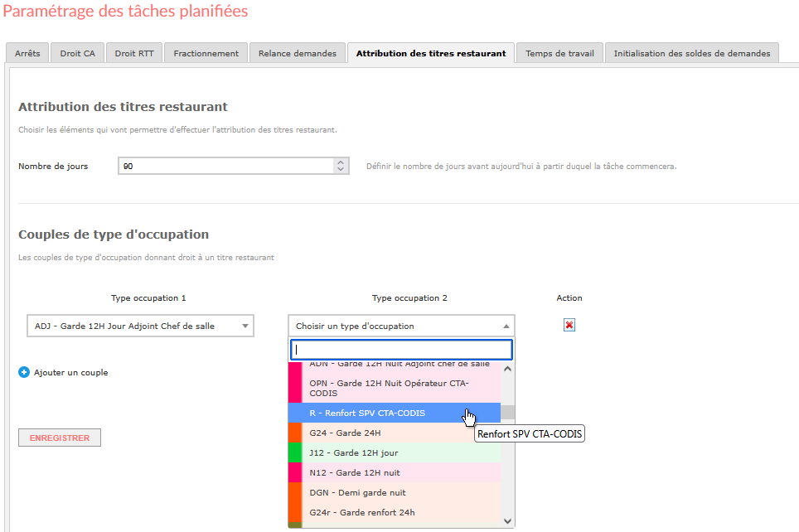
Task: Go to the Relance demandes tab
Action: (x=298, y=53)
